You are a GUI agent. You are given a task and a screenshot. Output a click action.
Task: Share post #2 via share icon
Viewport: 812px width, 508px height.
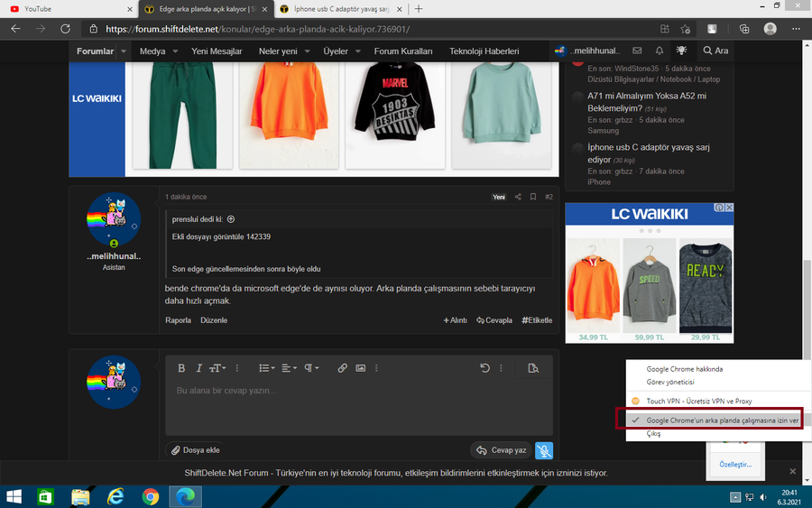point(518,197)
